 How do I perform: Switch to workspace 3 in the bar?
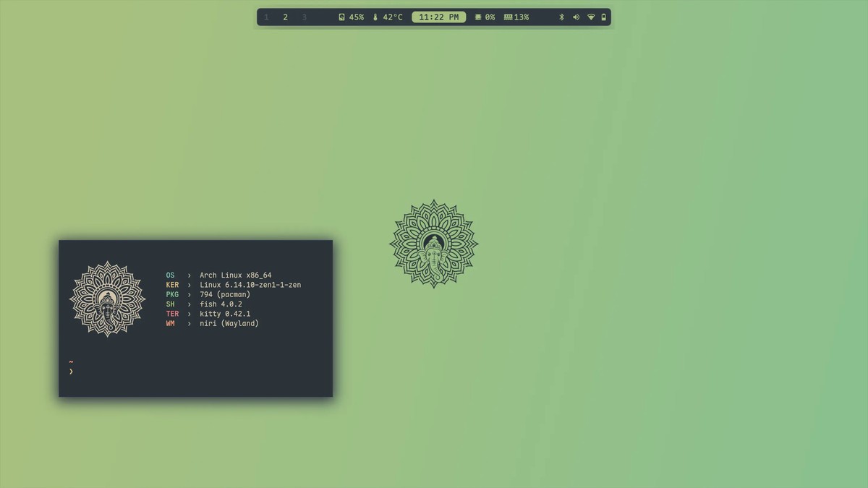[x=304, y=17]
